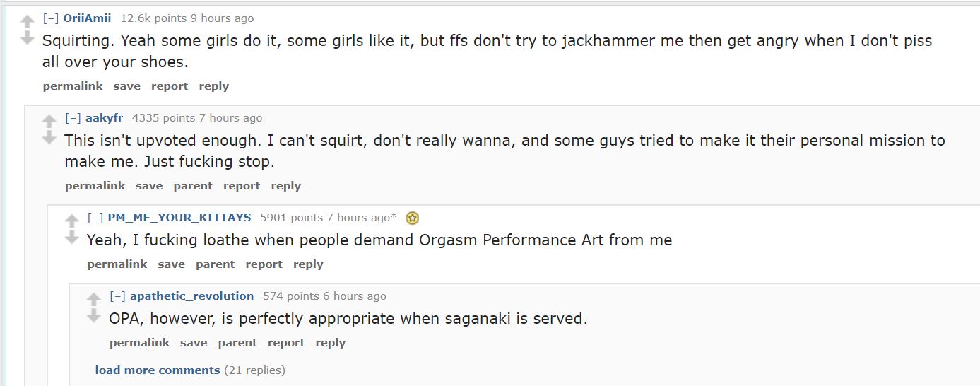Collapse aakyfr's comment thread
Screen dimensions: 980x386
[x=73, y=118]
